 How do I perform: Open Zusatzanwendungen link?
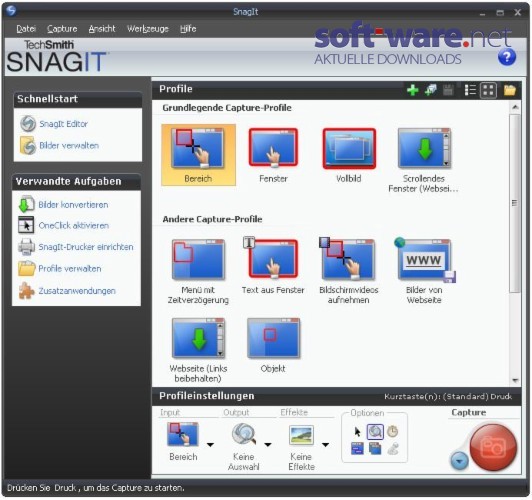[x=77, y=291]
